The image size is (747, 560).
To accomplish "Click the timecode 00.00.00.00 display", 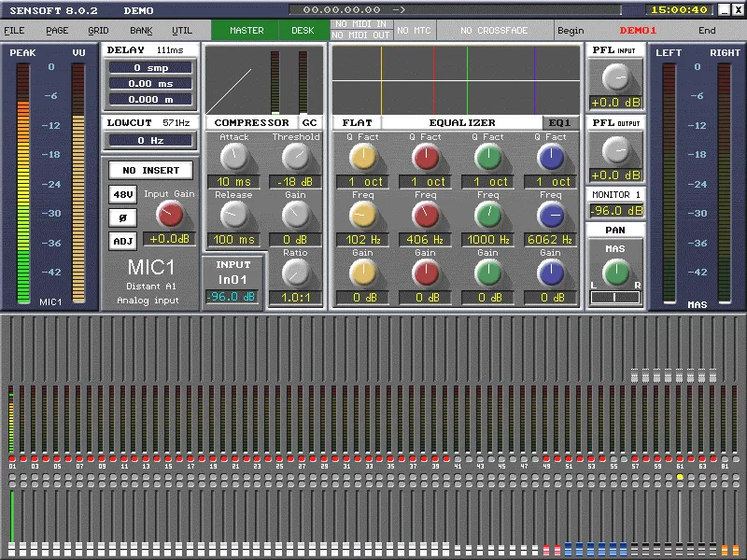I will [342, 9].
